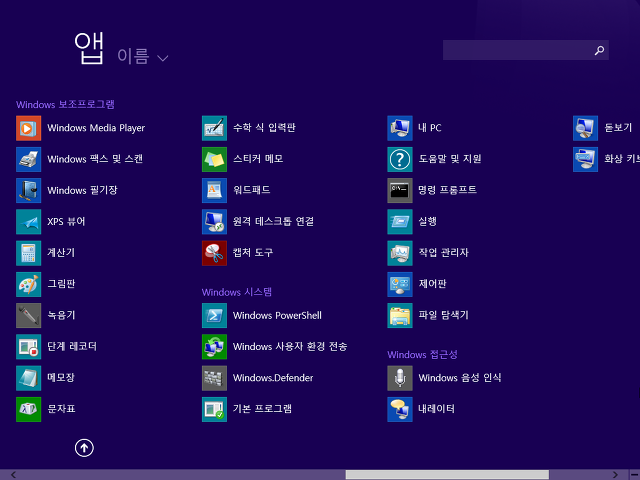
Task: Click the '워드패드' label
Action: click(251, 190)
